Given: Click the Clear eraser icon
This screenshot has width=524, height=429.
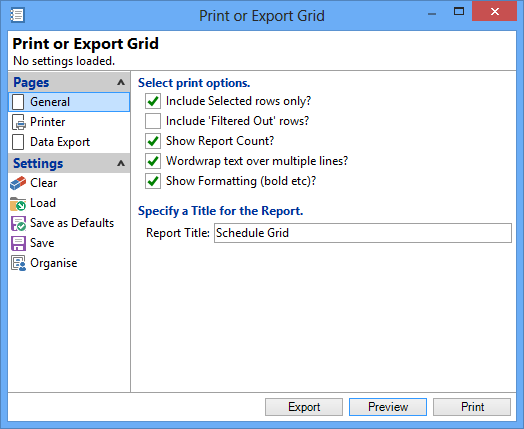Looking at the screenshot, I should pyautogui.click(x=18, y=183).
